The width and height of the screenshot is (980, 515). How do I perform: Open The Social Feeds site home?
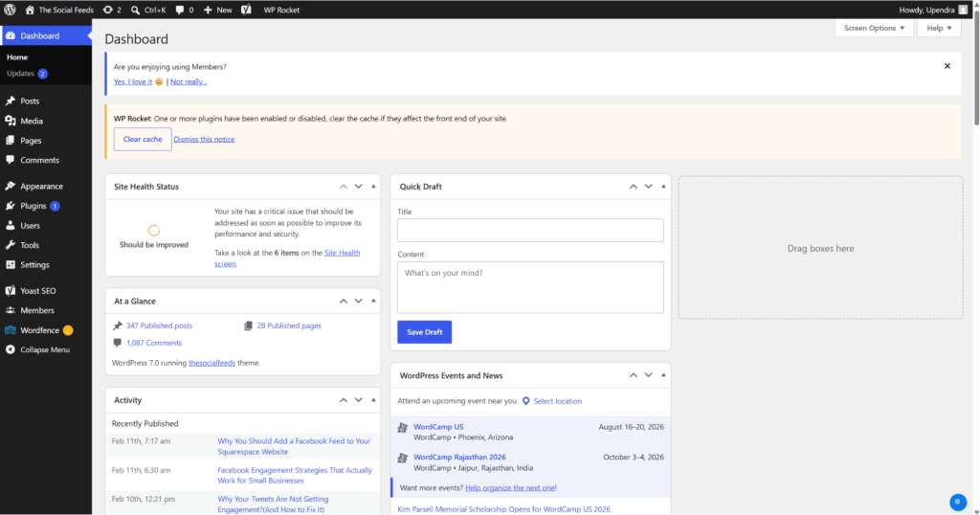click(59, 10)
